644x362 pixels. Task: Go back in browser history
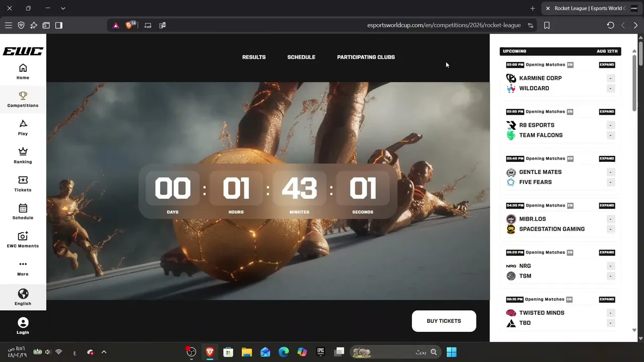point(623,25)
